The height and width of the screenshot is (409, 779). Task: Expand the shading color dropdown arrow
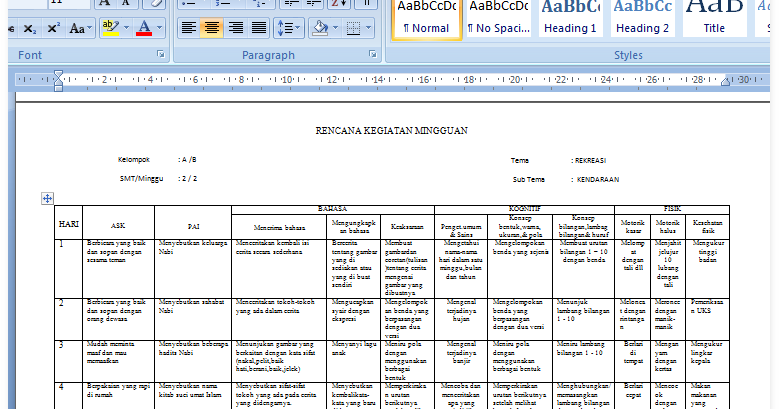[335, 28]
